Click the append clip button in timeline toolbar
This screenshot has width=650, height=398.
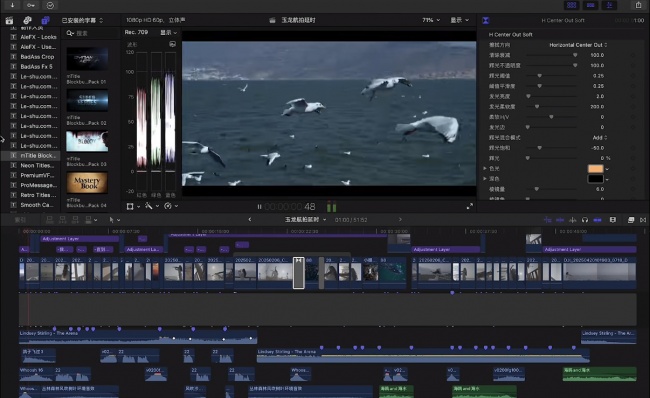(x=75, y=220)
